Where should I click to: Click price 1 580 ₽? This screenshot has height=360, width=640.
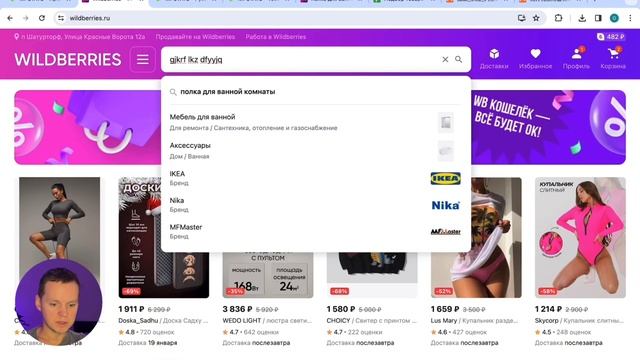[341, 309]
